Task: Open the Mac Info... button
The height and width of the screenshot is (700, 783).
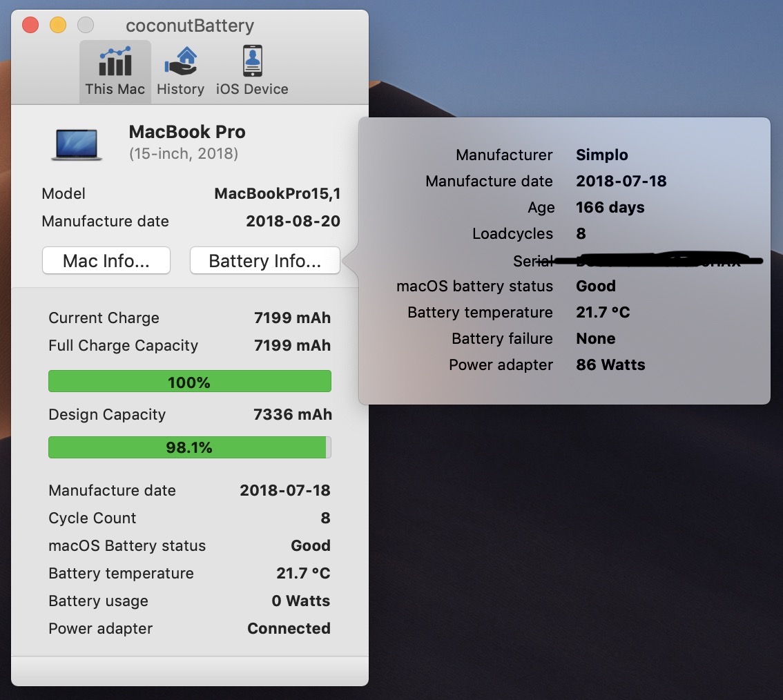Action: (106, 261)
